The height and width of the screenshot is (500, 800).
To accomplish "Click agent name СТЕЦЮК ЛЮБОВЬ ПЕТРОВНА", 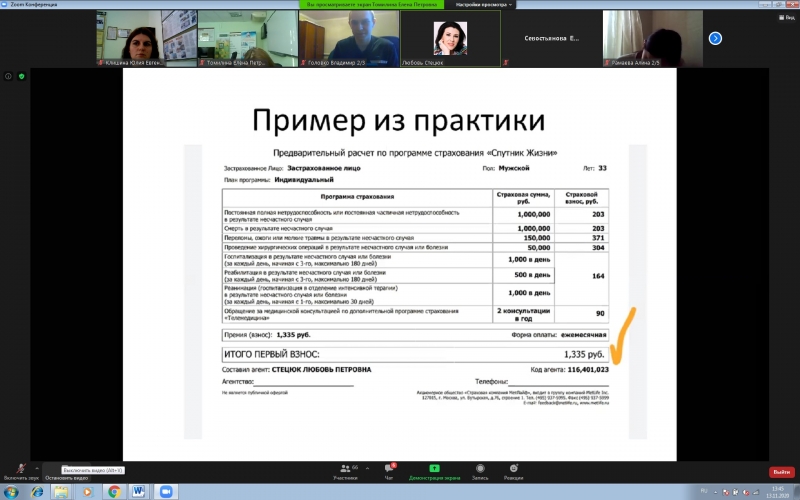I will 321,369.
